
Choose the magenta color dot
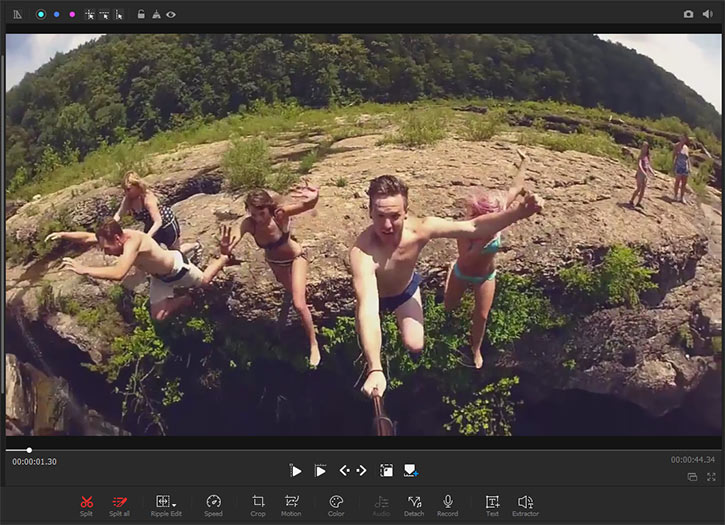pyautogui.click(x=71, y=14)
